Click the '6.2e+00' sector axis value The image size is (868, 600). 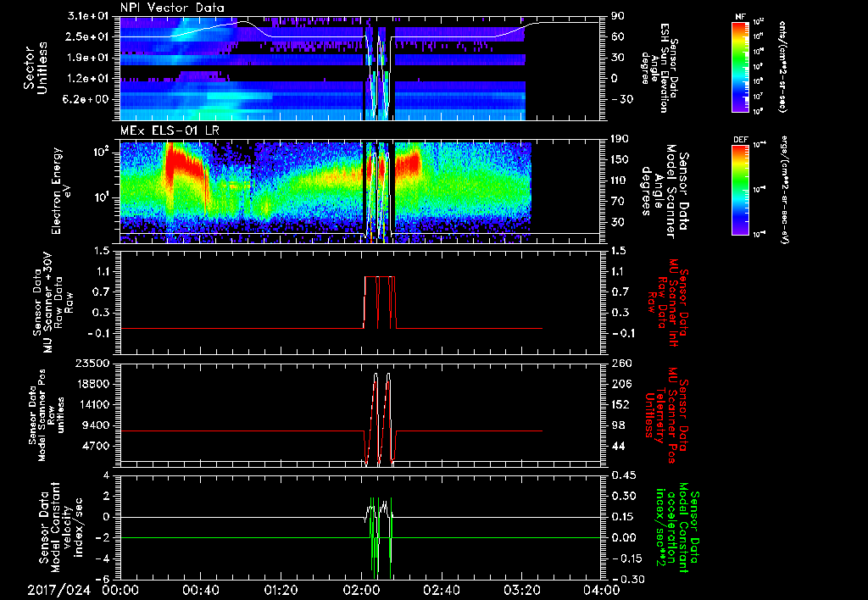coord(84,99)
